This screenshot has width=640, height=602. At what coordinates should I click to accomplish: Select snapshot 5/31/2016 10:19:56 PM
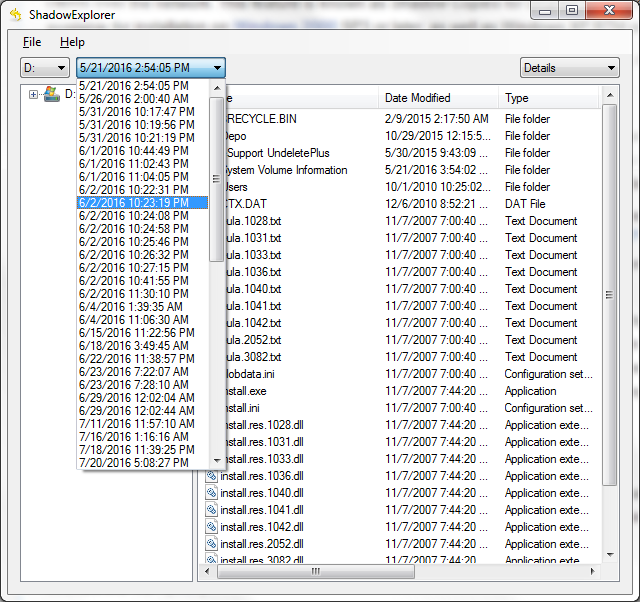pyautogui.click(x=142, y=125)
